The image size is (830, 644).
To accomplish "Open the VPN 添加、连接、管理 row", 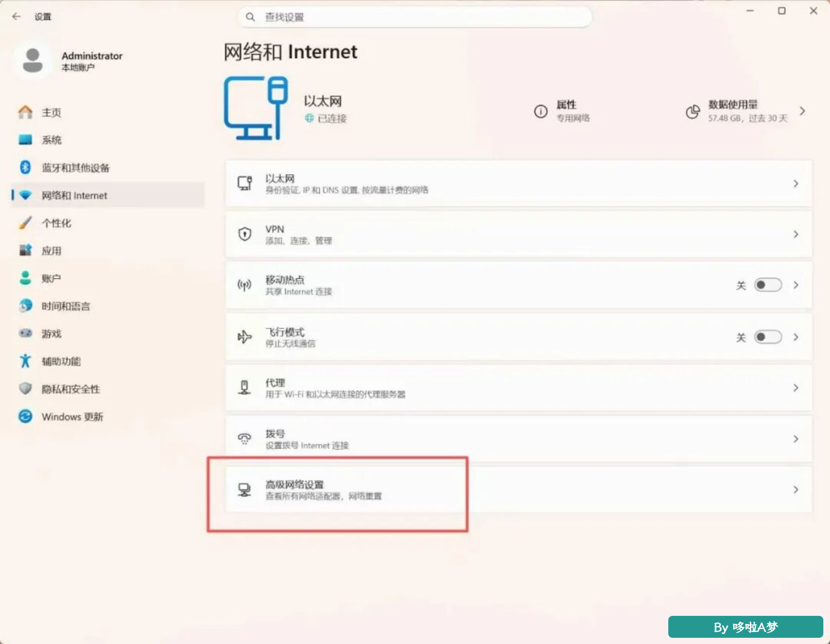I will click(x=519, y=234).
